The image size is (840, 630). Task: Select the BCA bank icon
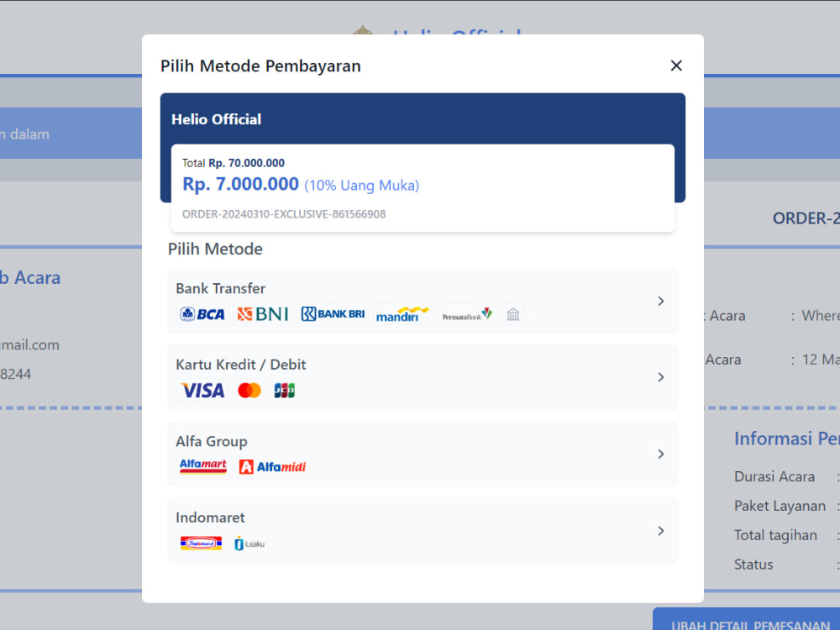tap(201, 313)
